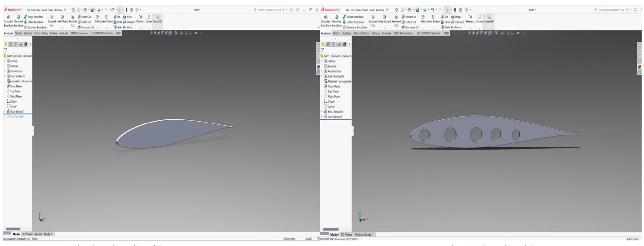Open Insert menu in left SolidWorks window
The width and height of the screenshot is (644, 246).
[x=44, y=10]
